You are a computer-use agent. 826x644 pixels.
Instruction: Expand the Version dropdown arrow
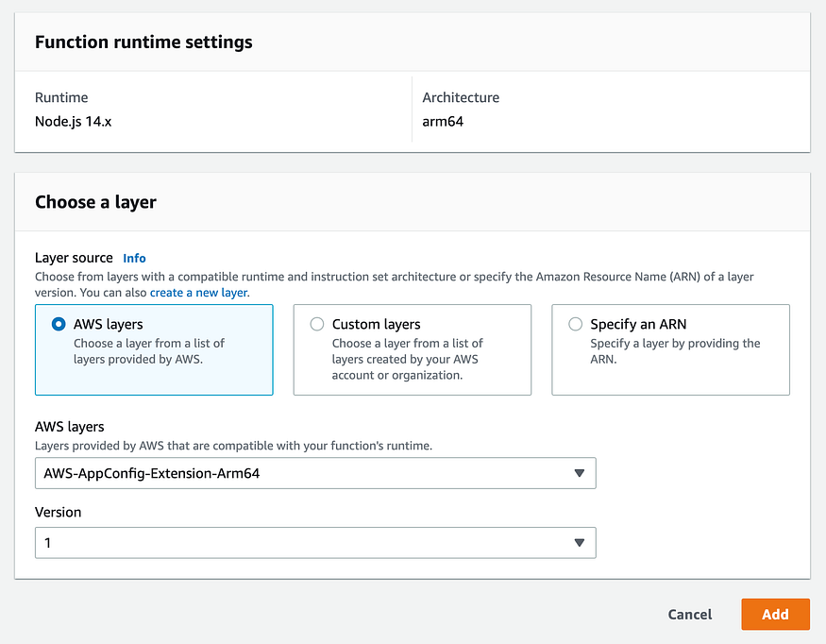(579, 543)
